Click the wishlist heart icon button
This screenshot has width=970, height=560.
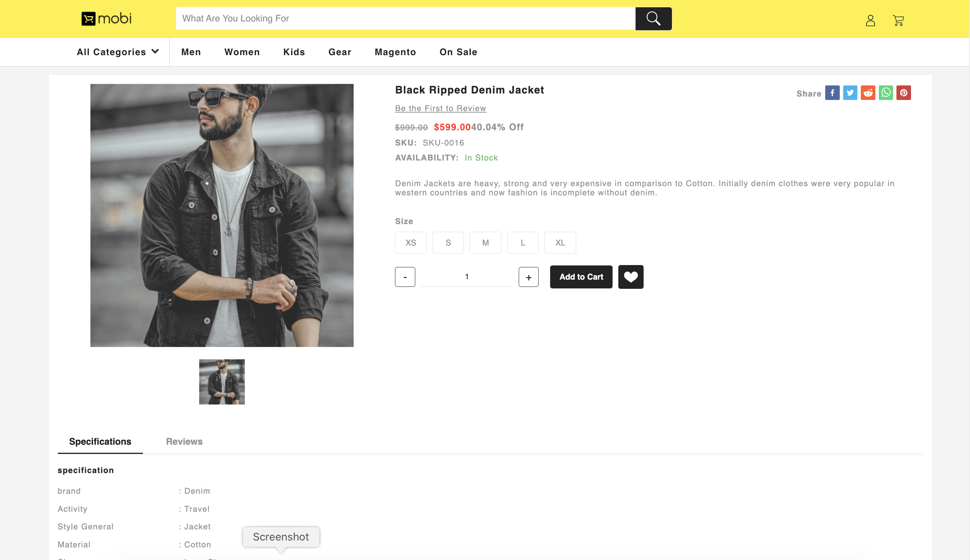(x=631, y=277)
